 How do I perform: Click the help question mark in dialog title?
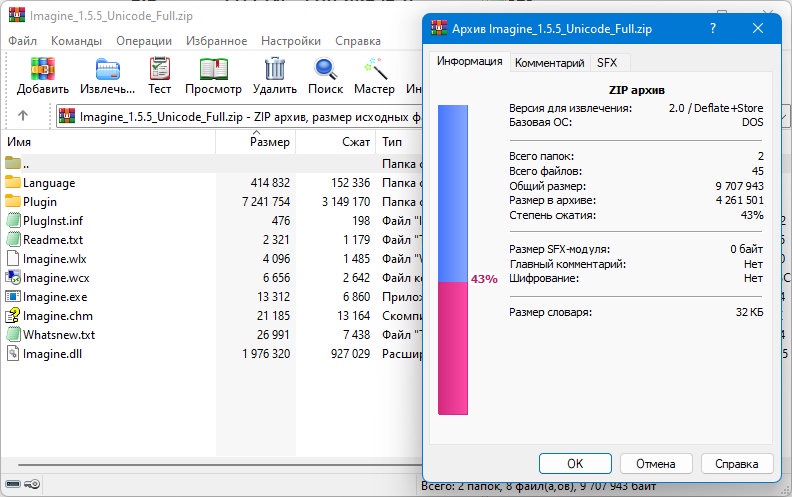[x=713, y=28]
